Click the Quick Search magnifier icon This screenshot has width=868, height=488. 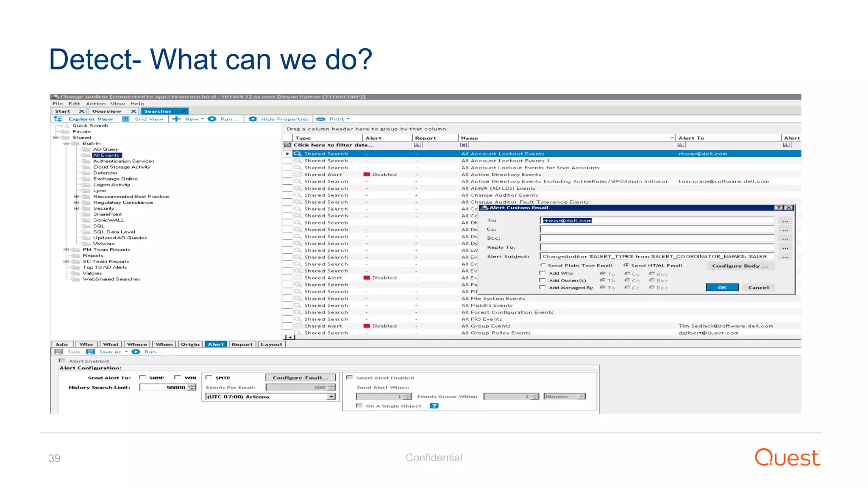pos(65,126)
